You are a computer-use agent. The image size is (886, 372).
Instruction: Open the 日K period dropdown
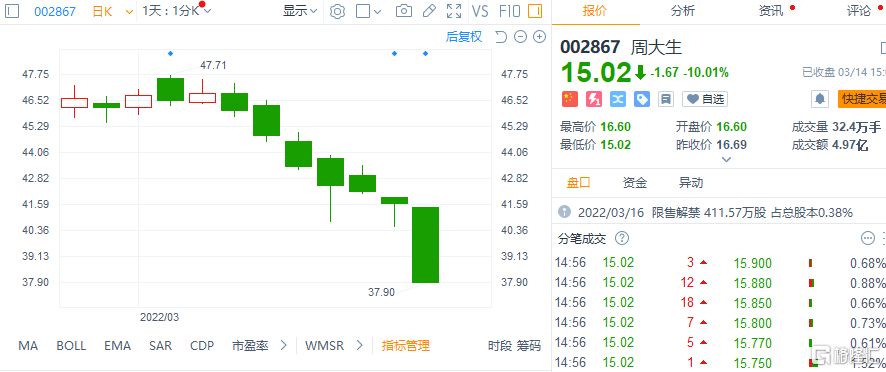(113, 11)
